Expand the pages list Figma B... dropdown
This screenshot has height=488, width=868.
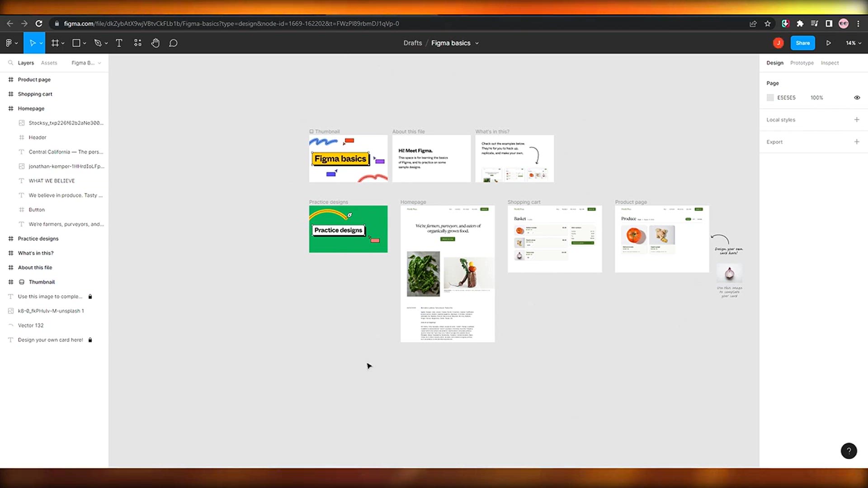pos(86,63)
